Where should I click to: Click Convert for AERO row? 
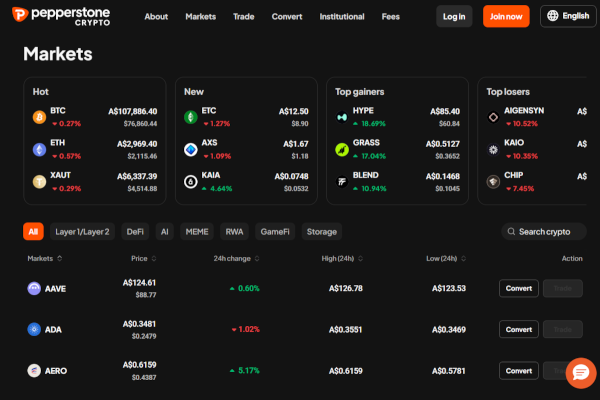coord(519,371)
